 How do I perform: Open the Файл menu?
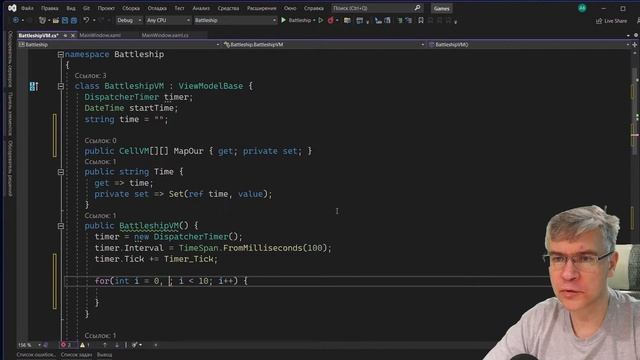[x=27, y=8]
